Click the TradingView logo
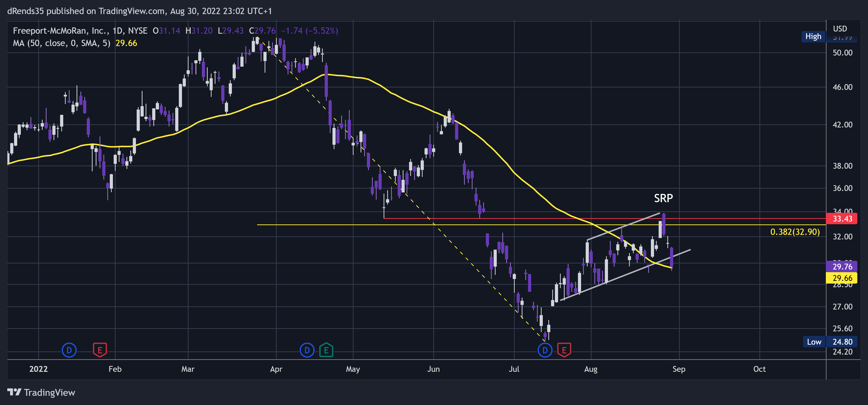Screen dimensions: 868x405 (41, 393)
